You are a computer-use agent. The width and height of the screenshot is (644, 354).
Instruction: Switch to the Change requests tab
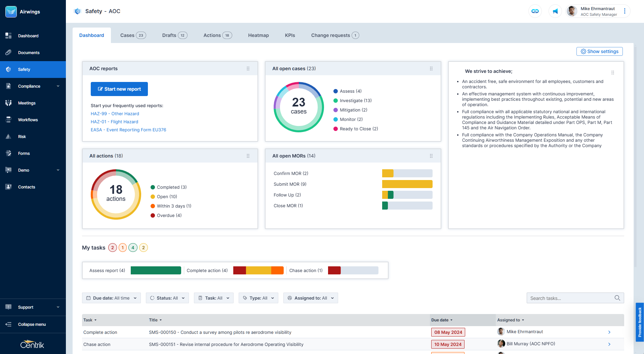(x=335, y=35)
